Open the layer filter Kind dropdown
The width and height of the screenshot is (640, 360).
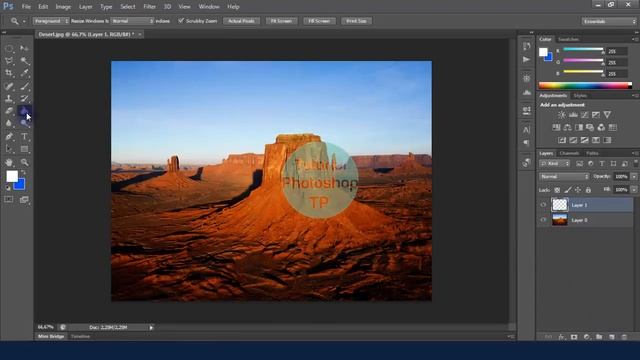pyautogui.click(x=554, y=164)
